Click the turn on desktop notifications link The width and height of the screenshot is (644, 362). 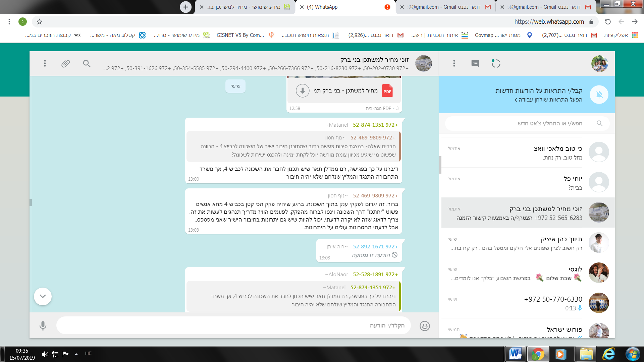point(549,100)
